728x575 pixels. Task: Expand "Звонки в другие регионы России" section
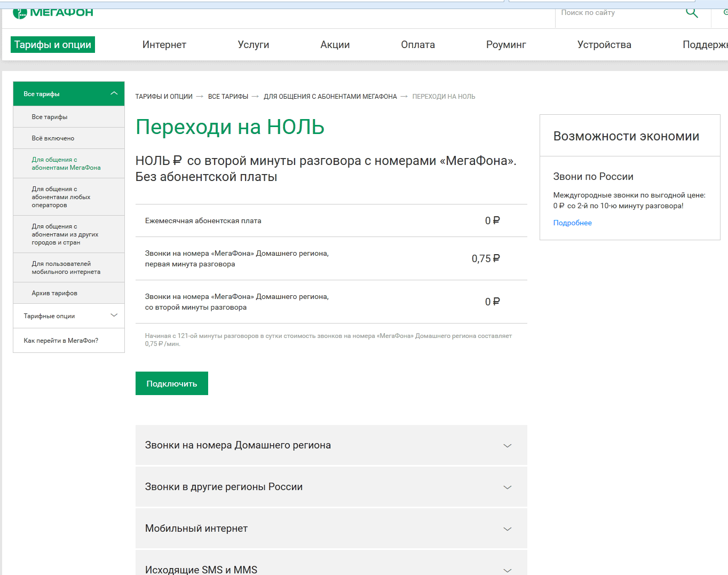coord(331,487)
